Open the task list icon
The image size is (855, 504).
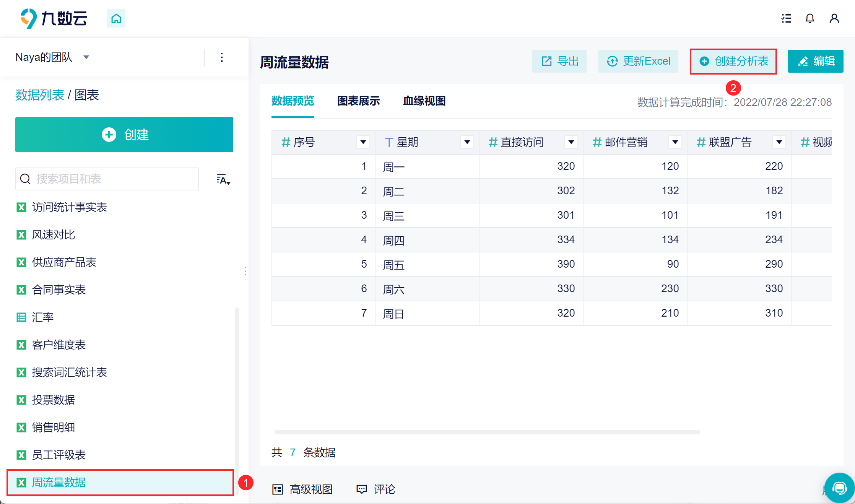786,18
